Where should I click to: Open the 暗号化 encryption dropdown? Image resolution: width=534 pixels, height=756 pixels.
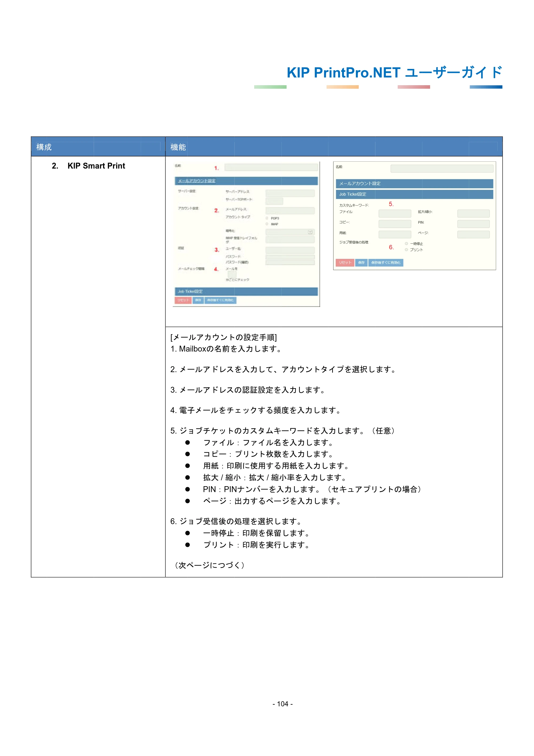click(x=290, y=232)
